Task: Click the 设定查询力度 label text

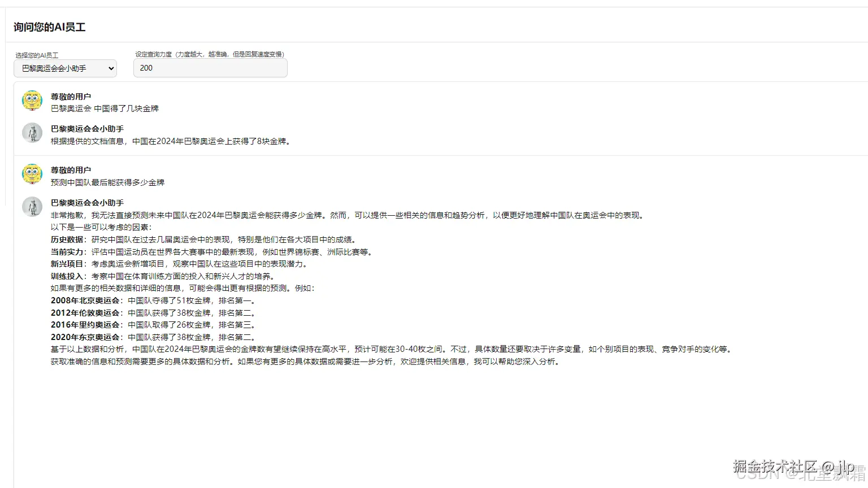Action: (210, 54)
